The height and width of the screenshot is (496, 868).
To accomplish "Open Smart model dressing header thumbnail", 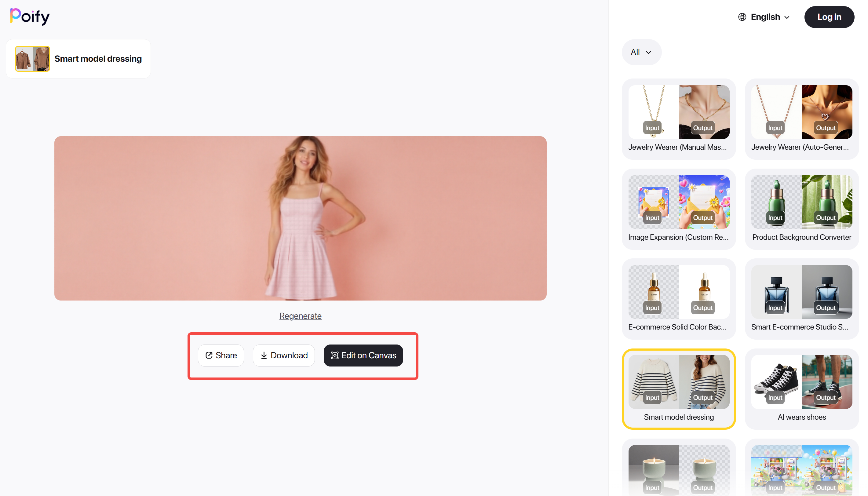I will point(32,59).
